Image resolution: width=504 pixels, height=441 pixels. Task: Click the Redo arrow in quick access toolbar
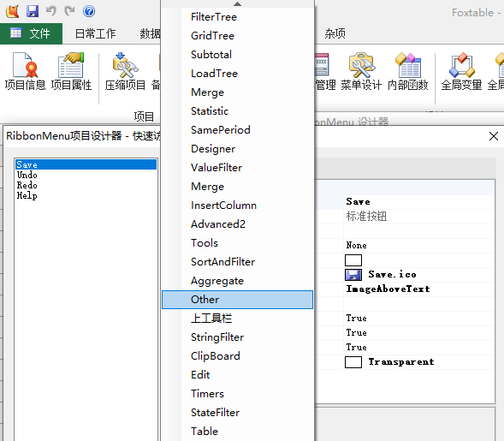click(x=69, y=11)
